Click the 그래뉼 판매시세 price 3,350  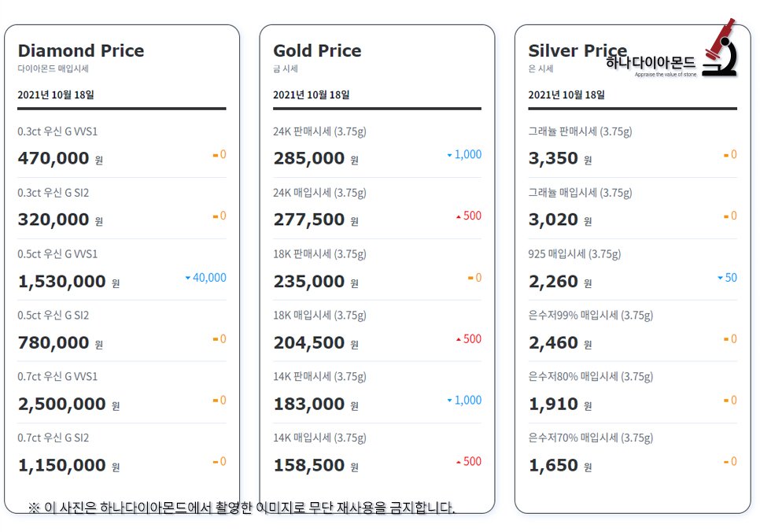tap(553, 158)
